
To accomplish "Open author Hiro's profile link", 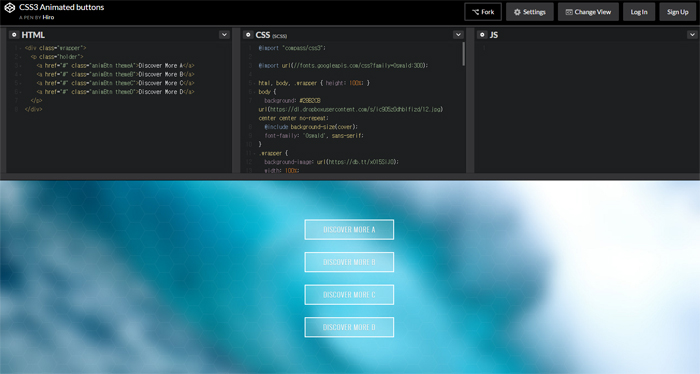I will point(48,17).
